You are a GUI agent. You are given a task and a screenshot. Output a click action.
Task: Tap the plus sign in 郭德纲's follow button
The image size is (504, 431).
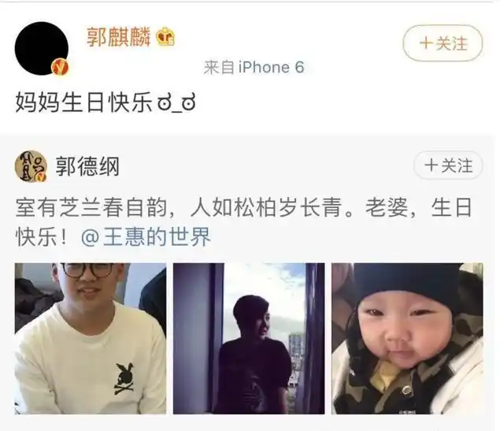(431, 165)
